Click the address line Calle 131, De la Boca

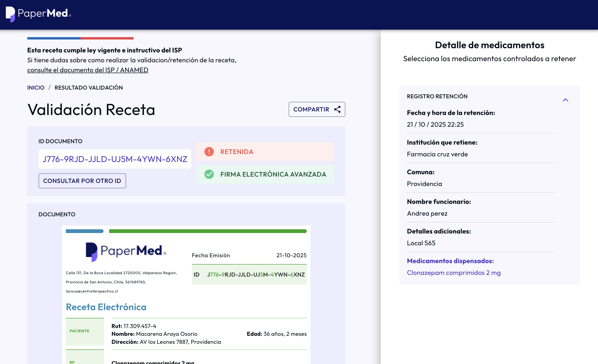[121, 273]
